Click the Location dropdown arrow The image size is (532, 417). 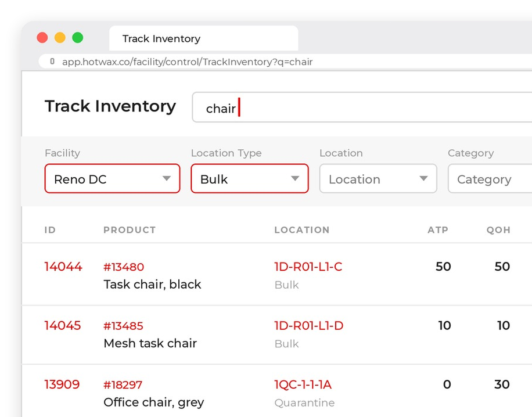tap(423, 178)
